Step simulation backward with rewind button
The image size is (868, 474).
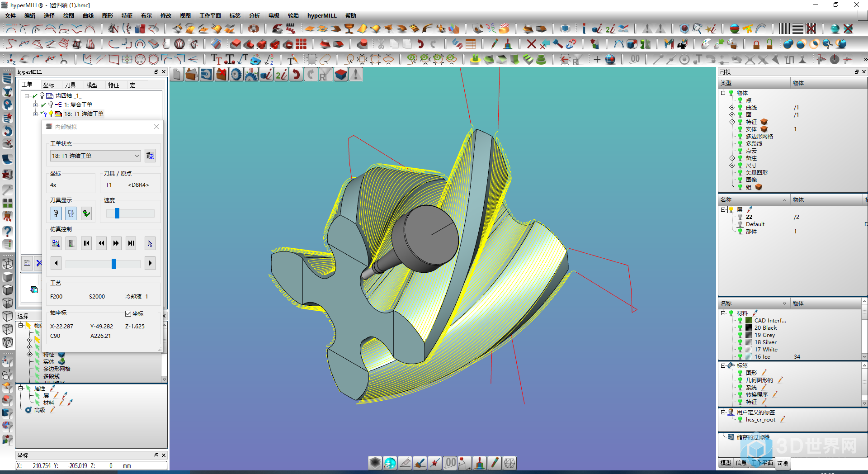101,243
